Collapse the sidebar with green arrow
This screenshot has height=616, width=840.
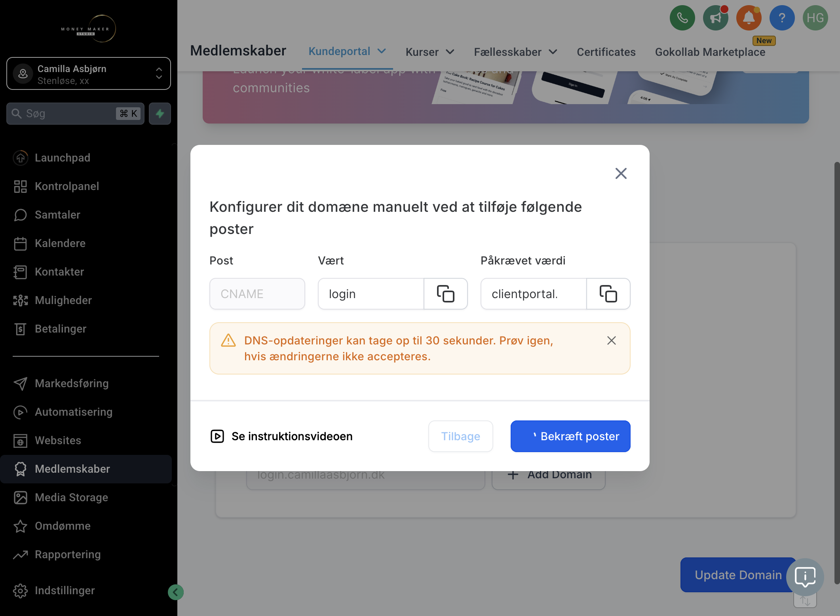pyautogui.click(x=175, y=592)
